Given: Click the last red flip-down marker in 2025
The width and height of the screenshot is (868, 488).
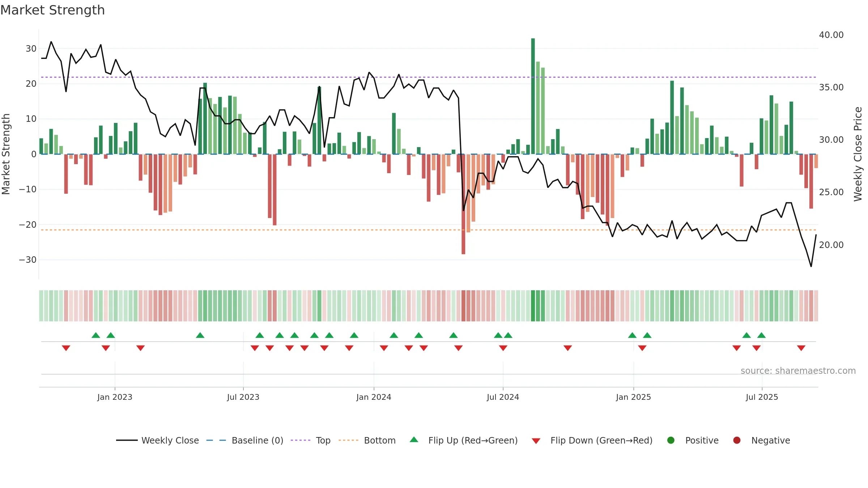Looking at the screenshot, I should [801, 348].
